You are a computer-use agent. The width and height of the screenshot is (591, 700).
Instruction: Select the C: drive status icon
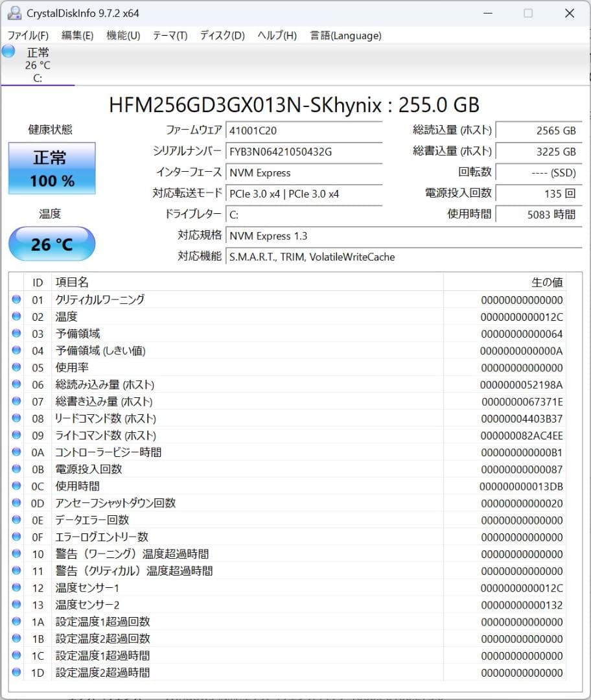pos(37,65)
